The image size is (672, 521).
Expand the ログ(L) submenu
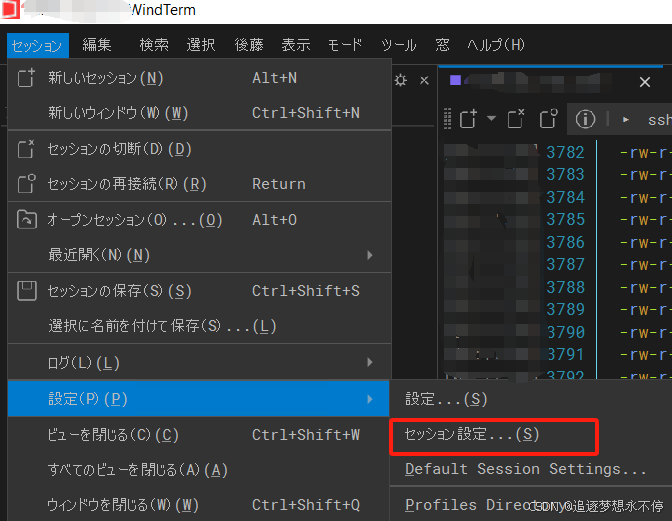coord(200,362)
